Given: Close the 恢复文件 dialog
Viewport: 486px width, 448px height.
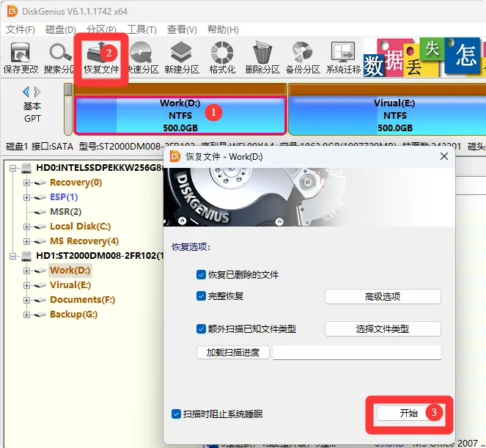Looking at the screenshot, I should pyautogui.click(x=444, y=156).
